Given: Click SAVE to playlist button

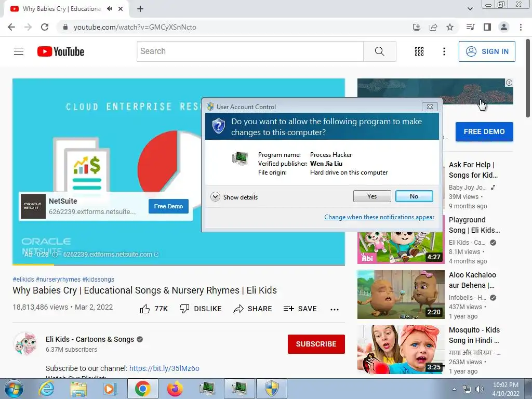Looking at the screenshot, I should click(300, 309).
